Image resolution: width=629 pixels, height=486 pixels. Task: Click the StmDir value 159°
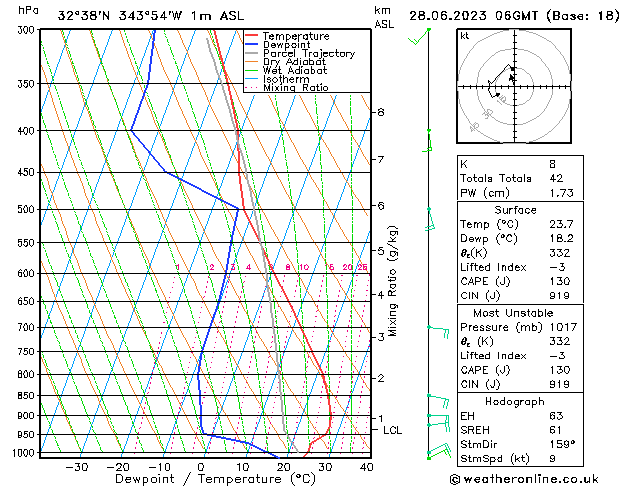pyautogui.click(x=562, y=444)
